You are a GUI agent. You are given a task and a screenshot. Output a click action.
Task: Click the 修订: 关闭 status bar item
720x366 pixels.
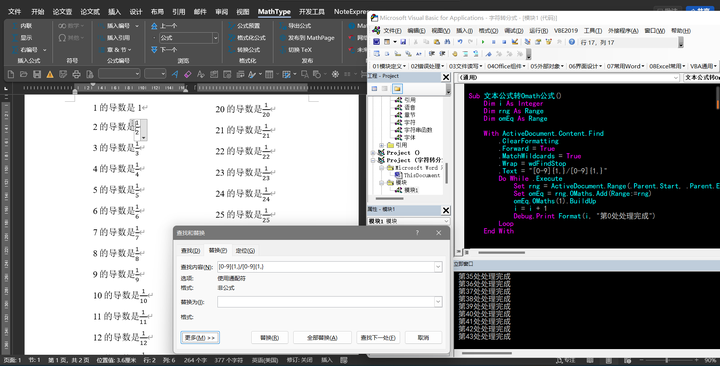tap(299, 360)
